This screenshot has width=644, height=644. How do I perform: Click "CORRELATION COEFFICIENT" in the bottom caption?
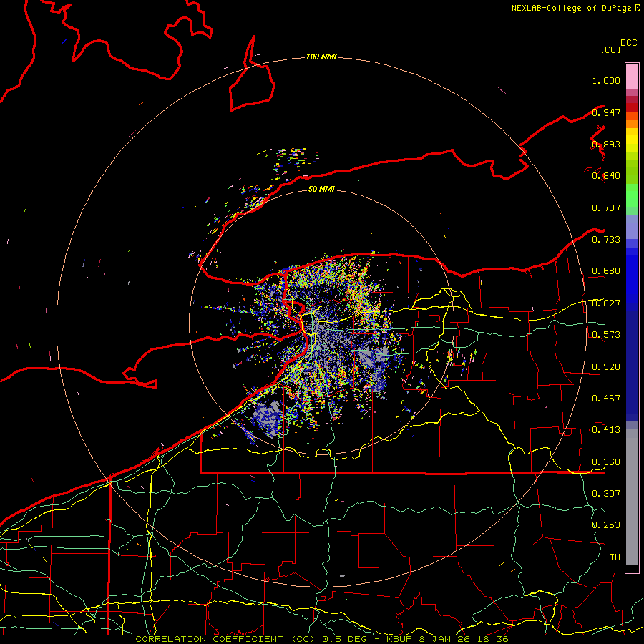[x=209, y=639]
